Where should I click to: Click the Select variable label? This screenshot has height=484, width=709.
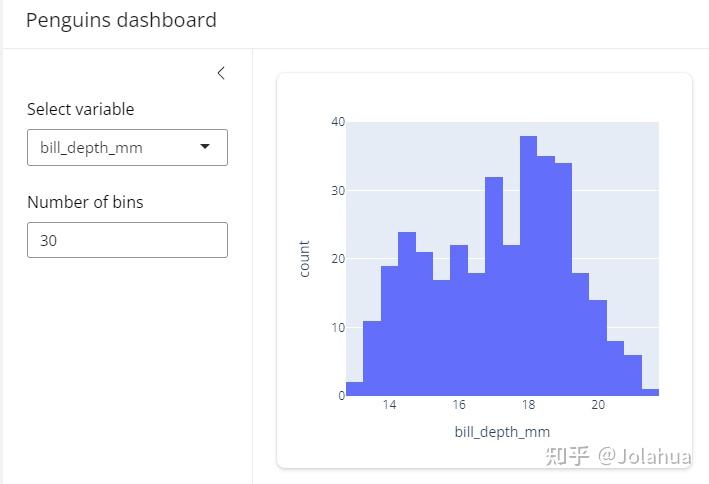[x=80, y=109]
